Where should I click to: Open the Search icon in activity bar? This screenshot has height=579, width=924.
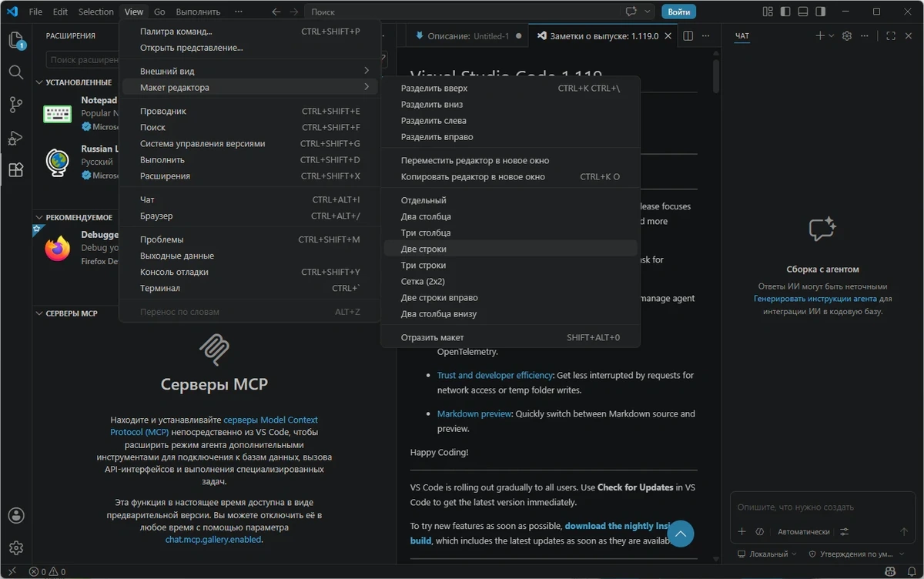point(16,72)
